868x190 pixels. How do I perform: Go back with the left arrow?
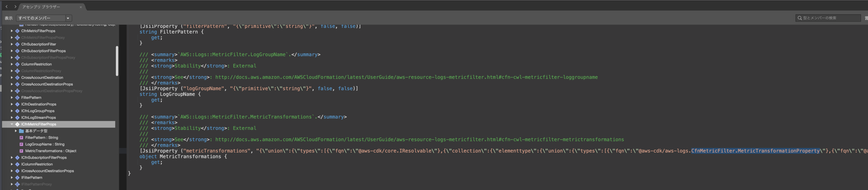pos(6,7)
